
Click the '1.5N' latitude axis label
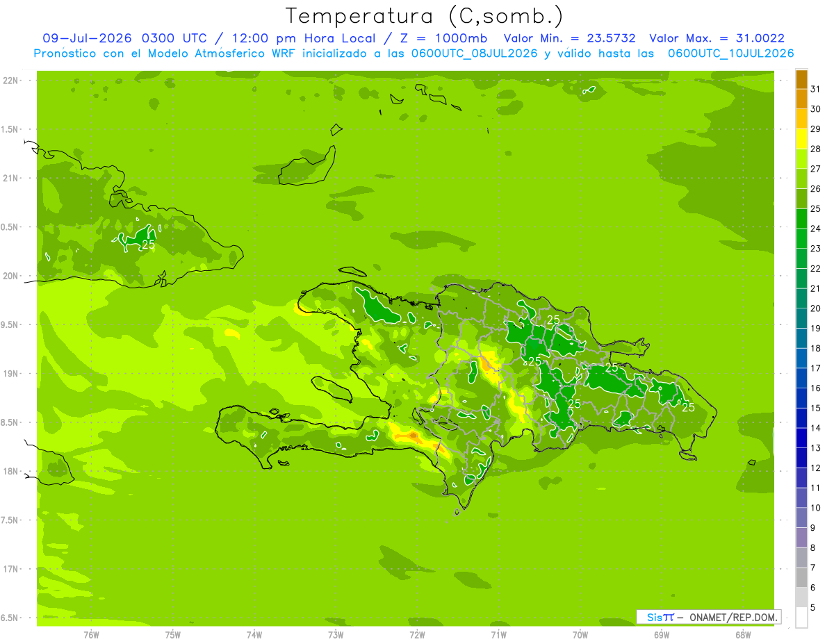click(x=10, y=129)
